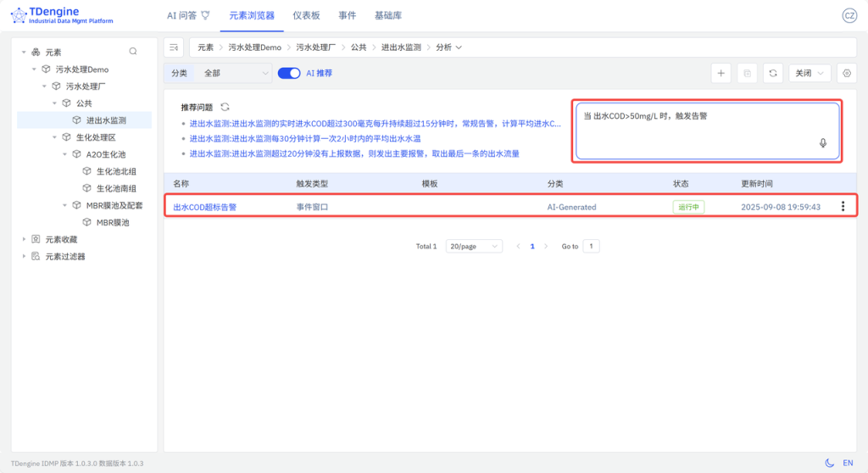The width and height of the screenshot is (868, 473).
Task: Open the 出水COD超标告警 analysis link
Action: point(205,207)
